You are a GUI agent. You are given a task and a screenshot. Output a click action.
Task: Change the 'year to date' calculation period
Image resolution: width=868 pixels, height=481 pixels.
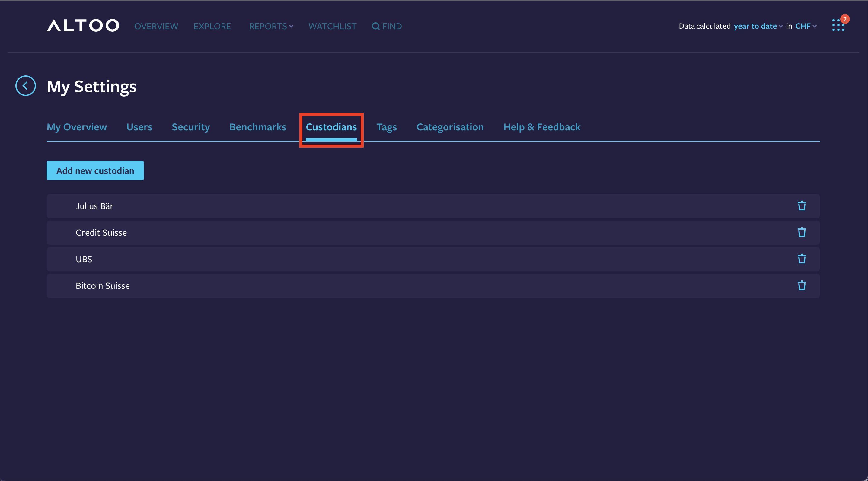(756, 26)
